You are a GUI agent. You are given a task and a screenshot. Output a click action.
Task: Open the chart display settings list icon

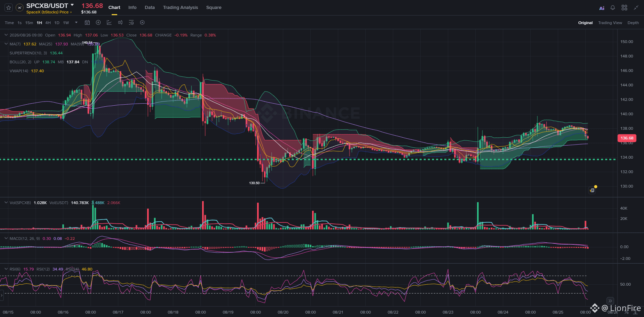(131, 23)
